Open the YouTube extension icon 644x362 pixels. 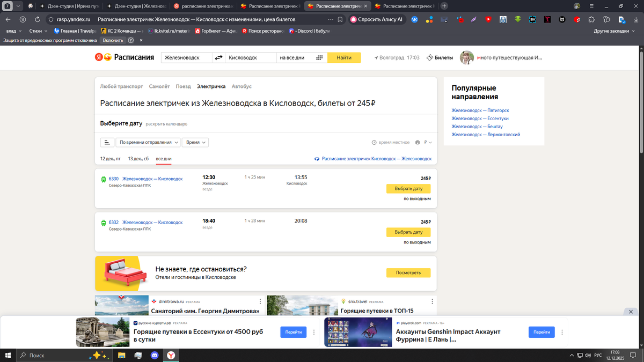tap(488, 19)
